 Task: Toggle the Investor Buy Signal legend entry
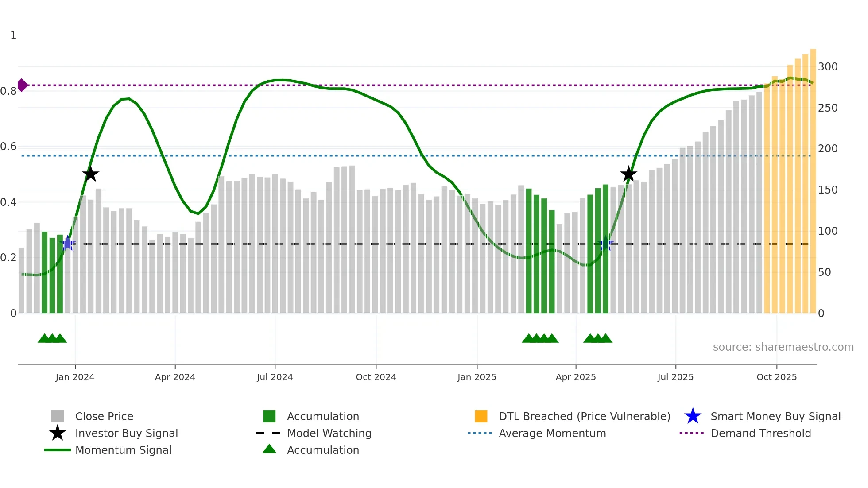coord(126,433)
